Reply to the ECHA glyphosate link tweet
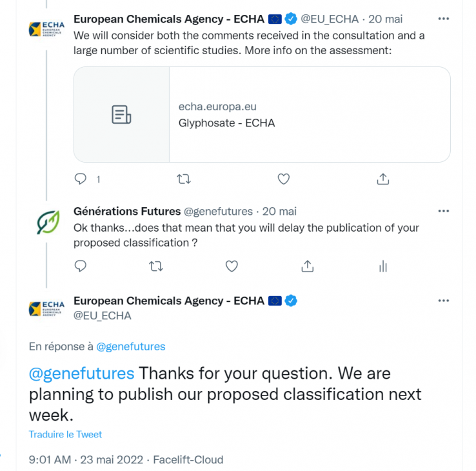 (x=81, y=179)
